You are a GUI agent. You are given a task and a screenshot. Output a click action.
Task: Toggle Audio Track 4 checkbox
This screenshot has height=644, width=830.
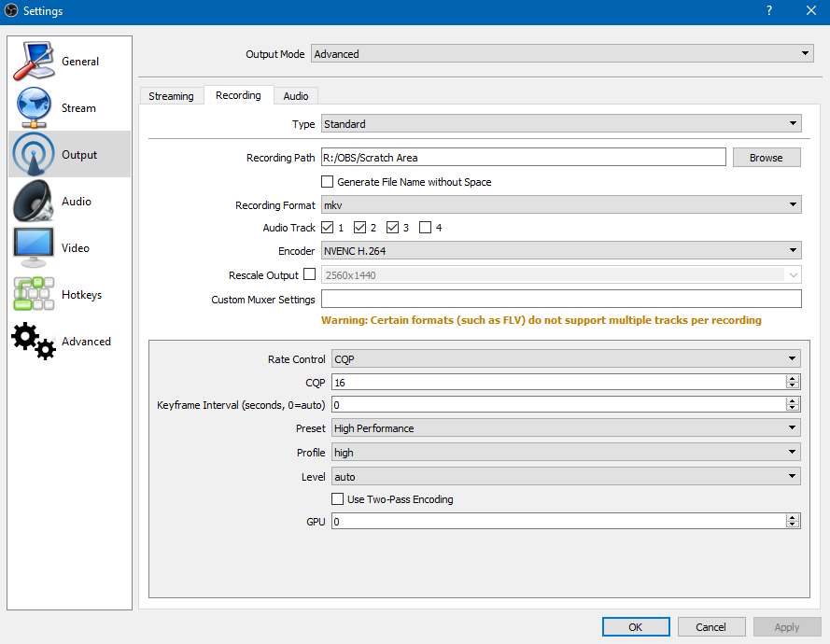click(426, 228)
